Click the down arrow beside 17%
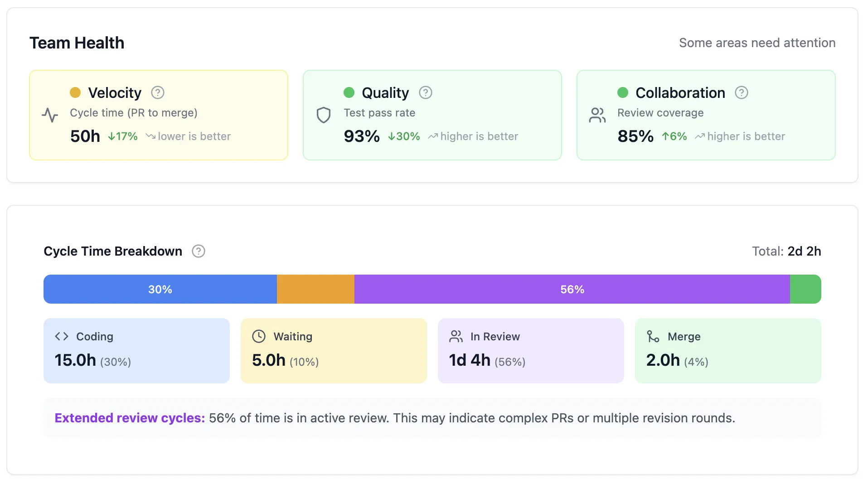Viewport: 868px width, 484px height. (x=111, y=136)
